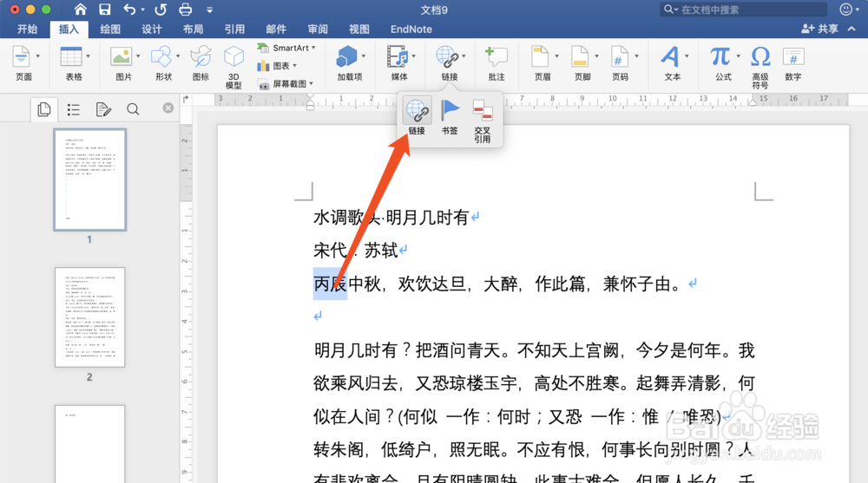Close the navigation sidebar

coord(168,108)
